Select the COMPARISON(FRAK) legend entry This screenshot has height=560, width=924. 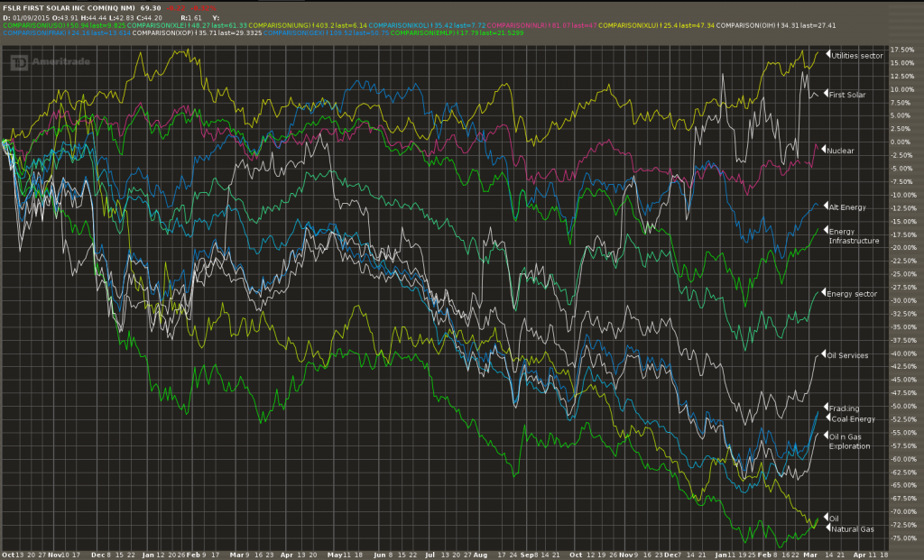tap(67, 33)
